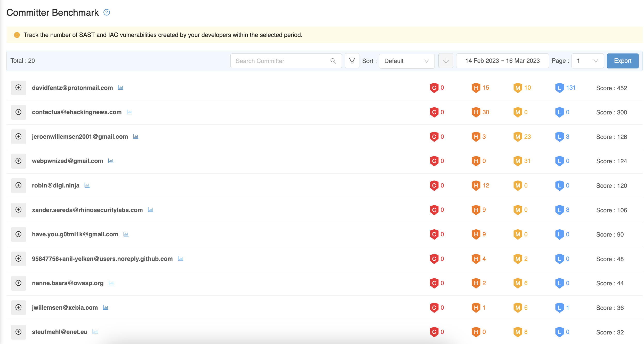Open chart icon for steufmehl@enet.eu
This screenshot has width=644, height=344.
pos(95,332)
